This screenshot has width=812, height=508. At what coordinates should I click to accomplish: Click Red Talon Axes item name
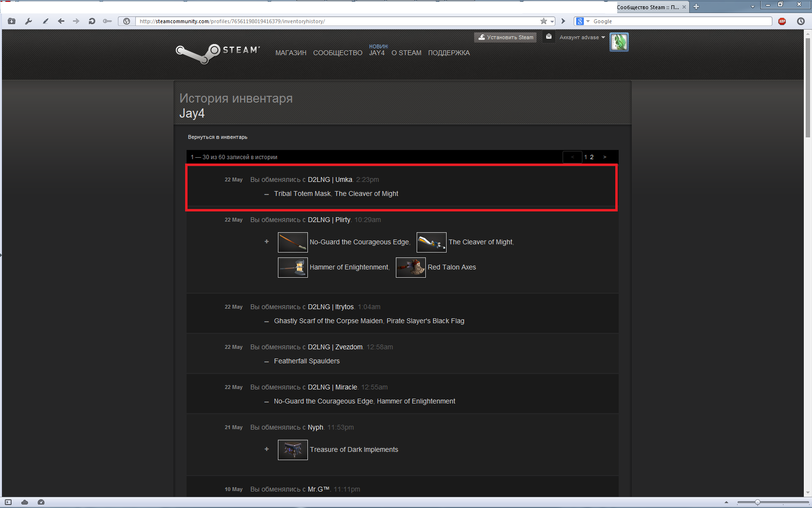[x=452, y=267]
